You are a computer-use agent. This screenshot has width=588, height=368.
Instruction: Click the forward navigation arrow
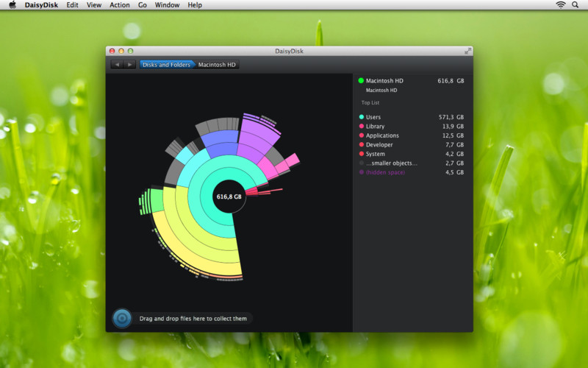tap(130, 65)
